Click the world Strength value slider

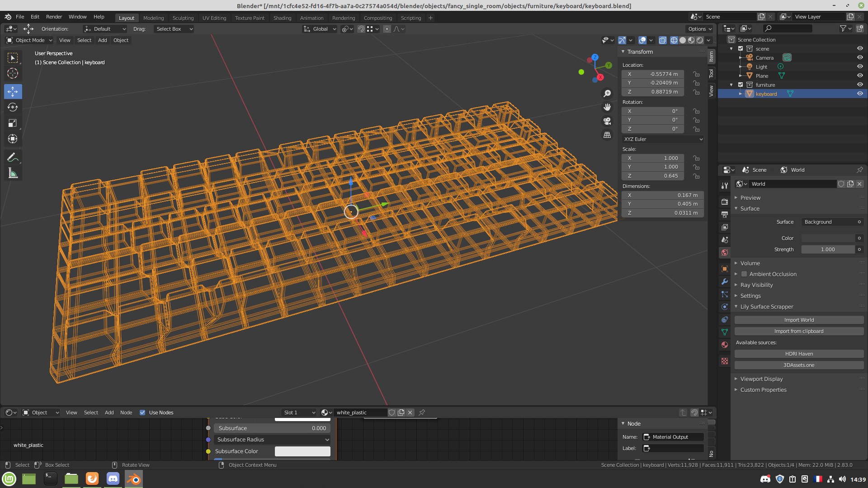(x=828, y=249)
